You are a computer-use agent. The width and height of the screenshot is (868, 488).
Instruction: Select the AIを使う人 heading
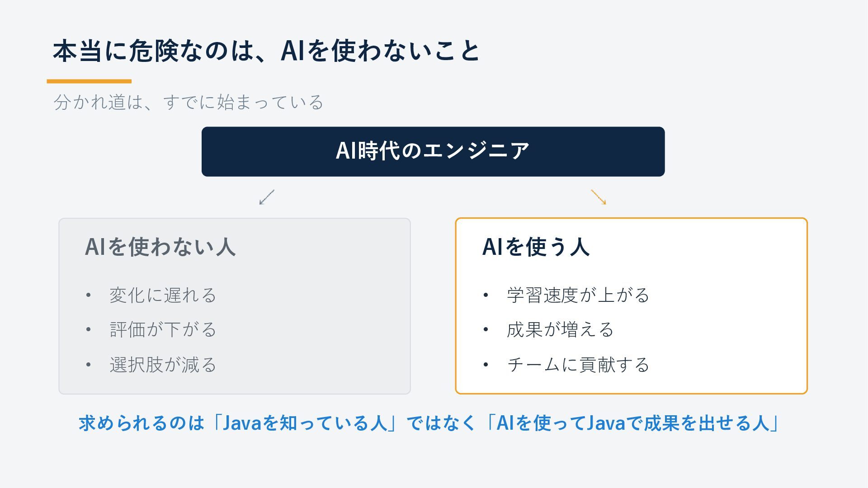coord(536,247)
